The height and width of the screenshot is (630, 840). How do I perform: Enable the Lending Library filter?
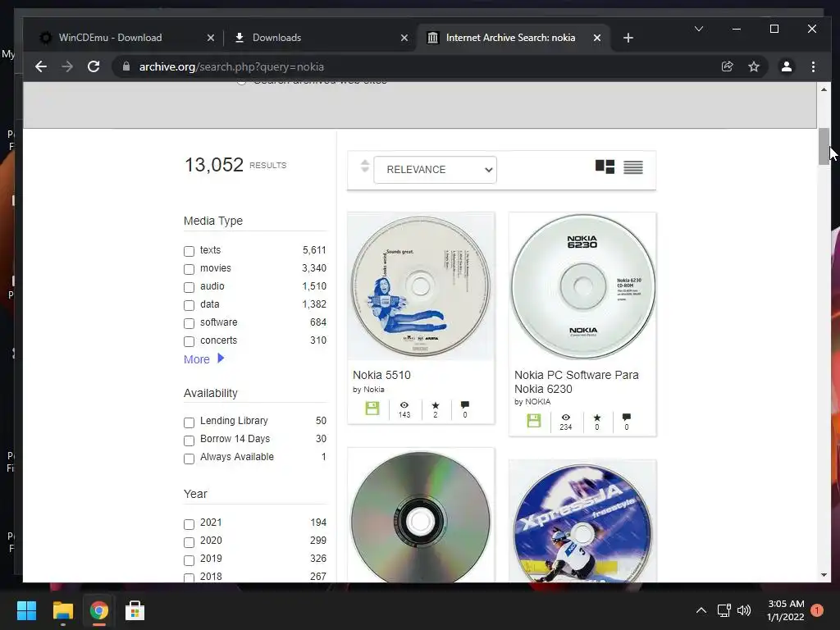pos(189,422)
